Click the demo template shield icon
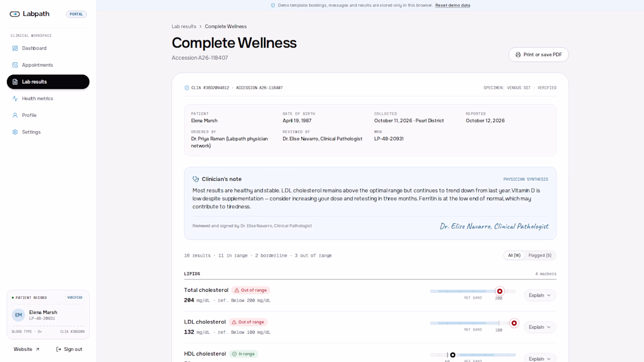Image resolution: width=644 pixels, height=362 pixels. point(273,5)
